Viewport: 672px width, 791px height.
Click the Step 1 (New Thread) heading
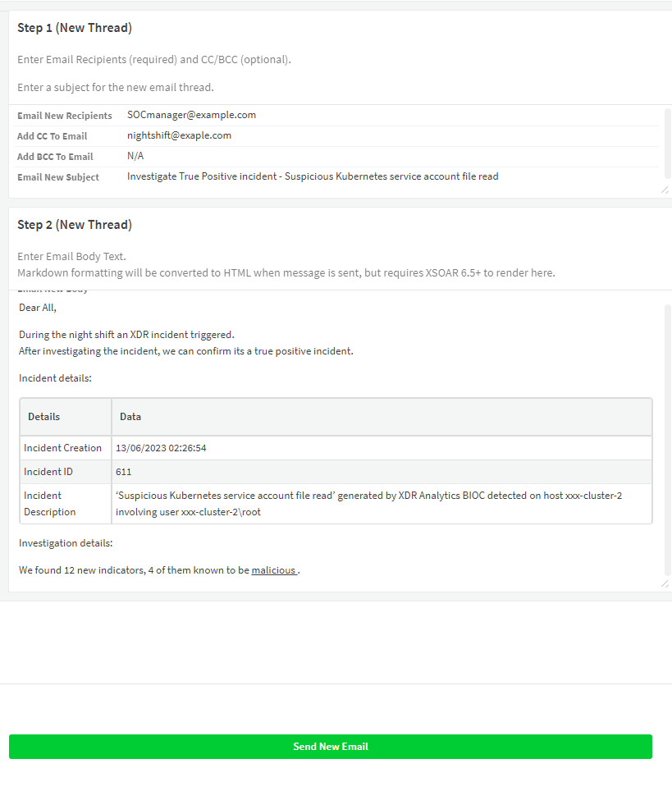(x=75, y=28)
